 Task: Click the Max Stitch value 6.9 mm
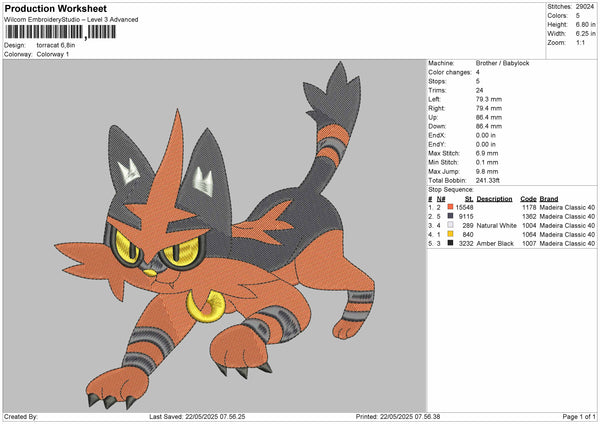tap(487, 153)
